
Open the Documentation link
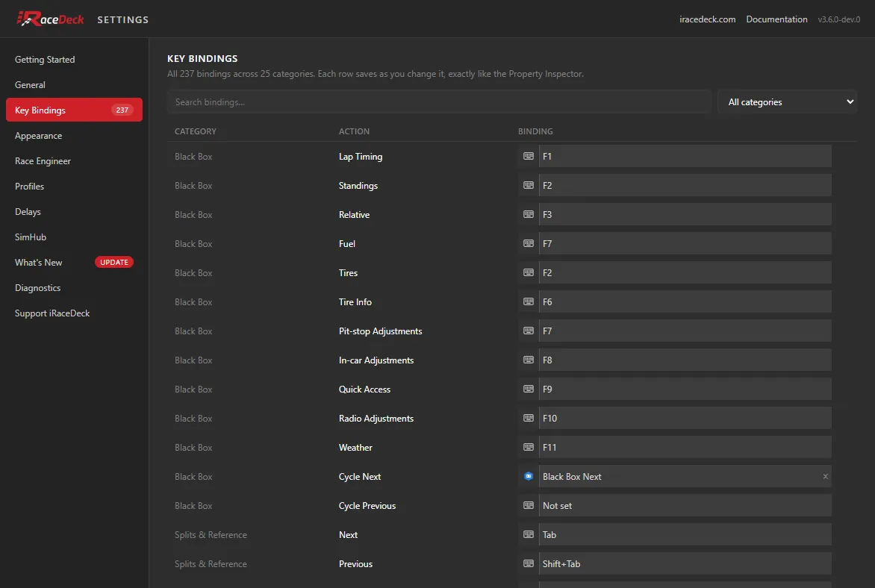click(776, 19)
